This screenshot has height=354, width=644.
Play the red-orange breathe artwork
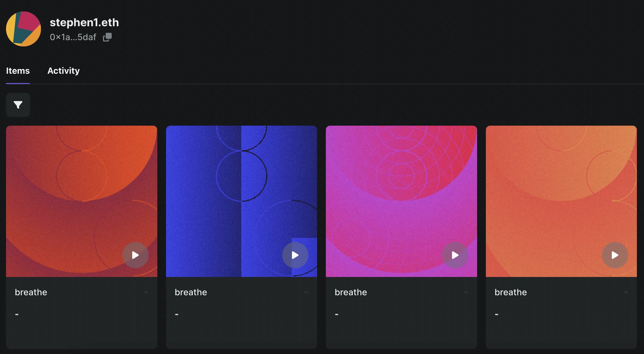[x=135, y=255]
